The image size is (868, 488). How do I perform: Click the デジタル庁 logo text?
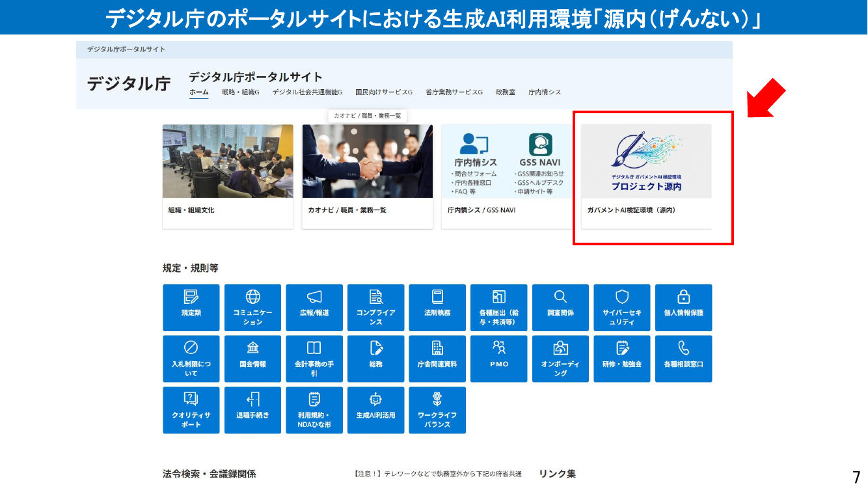129,83
